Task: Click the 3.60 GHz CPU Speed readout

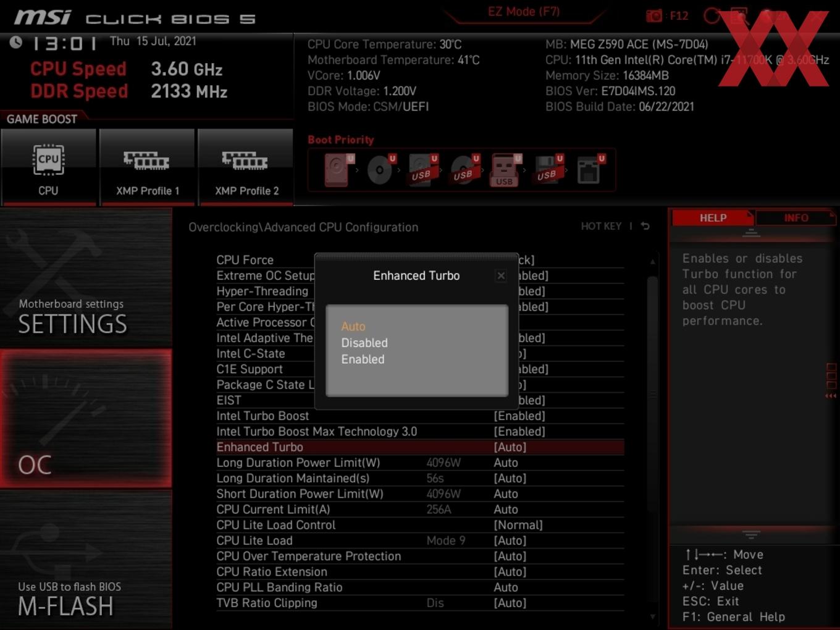Action: point(187,69)
